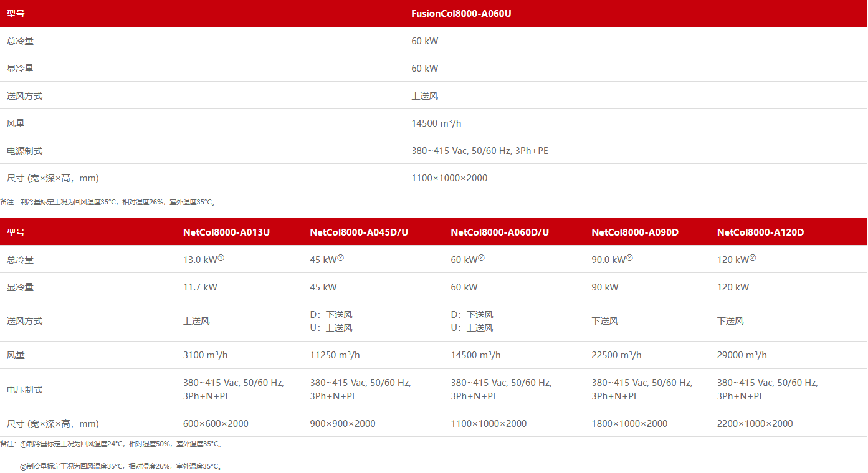Viewport: 868px width, 473px height.
Task: Select FusionCol8000-A060U dimensions 1100×1000×2000
Action: tap(449, 178)
